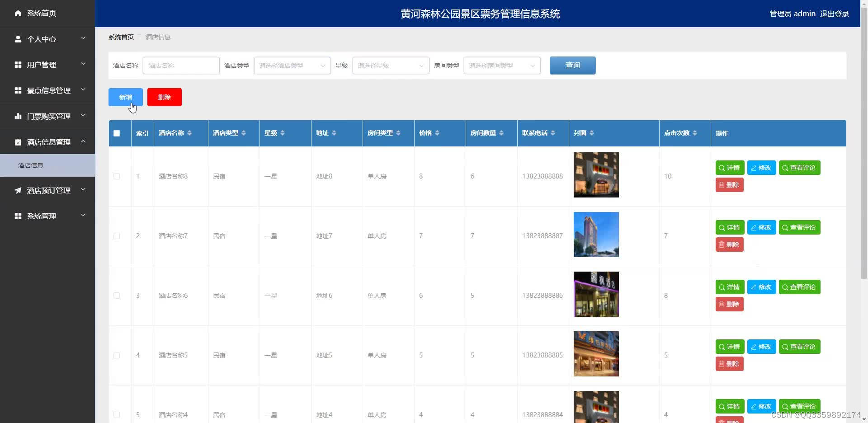Screen dimensions: 868x423
Task: Check the row checkbox for 酒店名称6
Action: 117,296
